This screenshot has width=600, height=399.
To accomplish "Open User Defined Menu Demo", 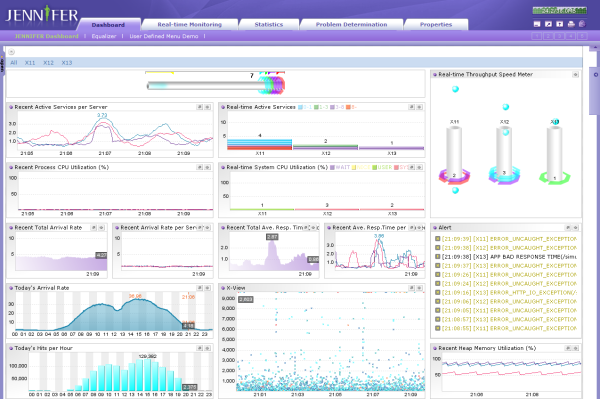I will tap(164, 36).
